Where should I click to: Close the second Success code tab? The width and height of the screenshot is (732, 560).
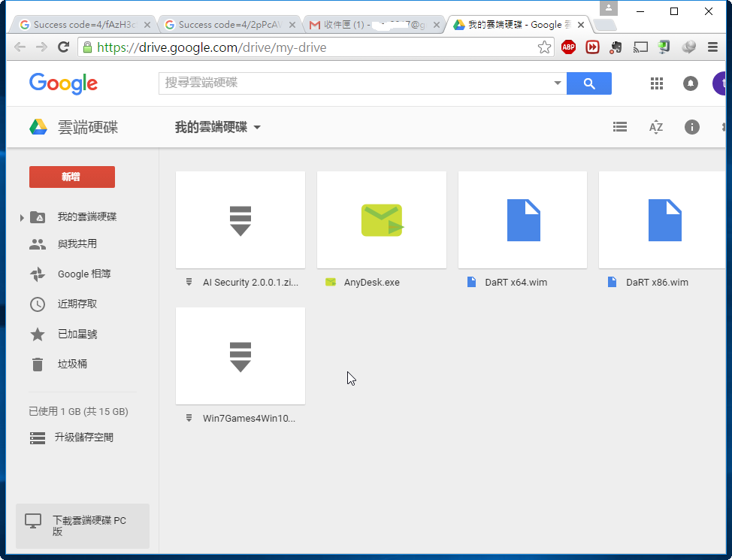pos(292,25)
